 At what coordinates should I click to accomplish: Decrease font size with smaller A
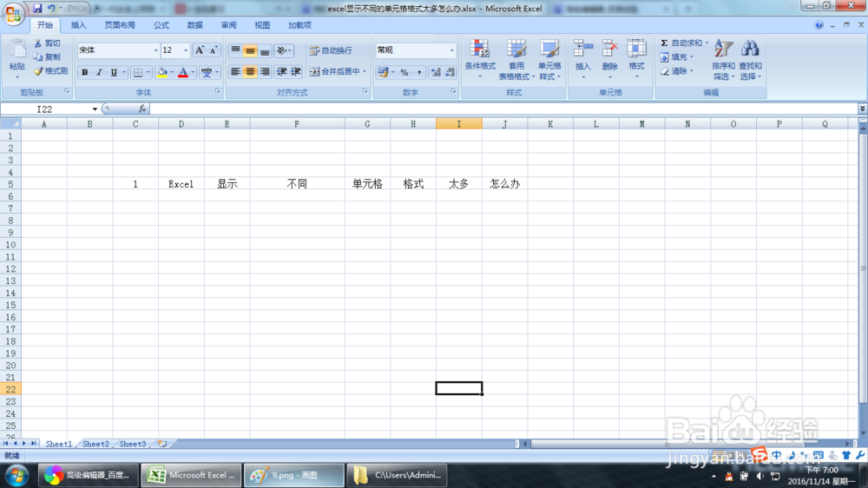pos(214,50)
